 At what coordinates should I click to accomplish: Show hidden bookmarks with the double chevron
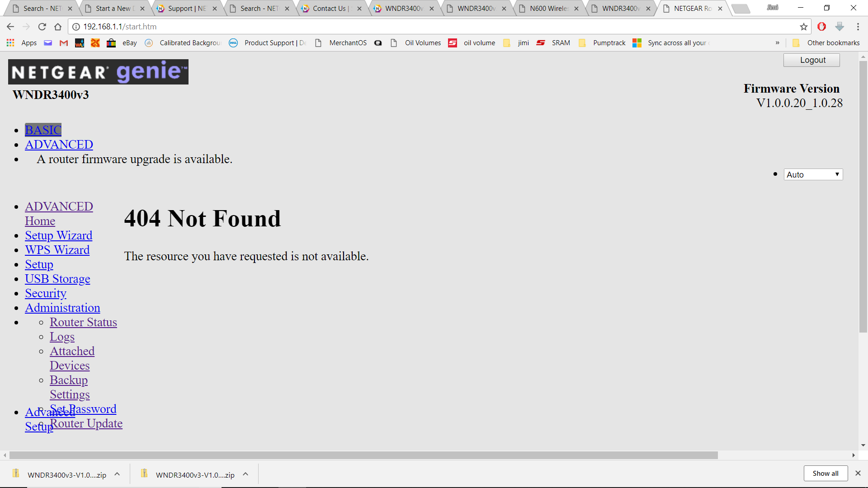[x=778, y=43]
